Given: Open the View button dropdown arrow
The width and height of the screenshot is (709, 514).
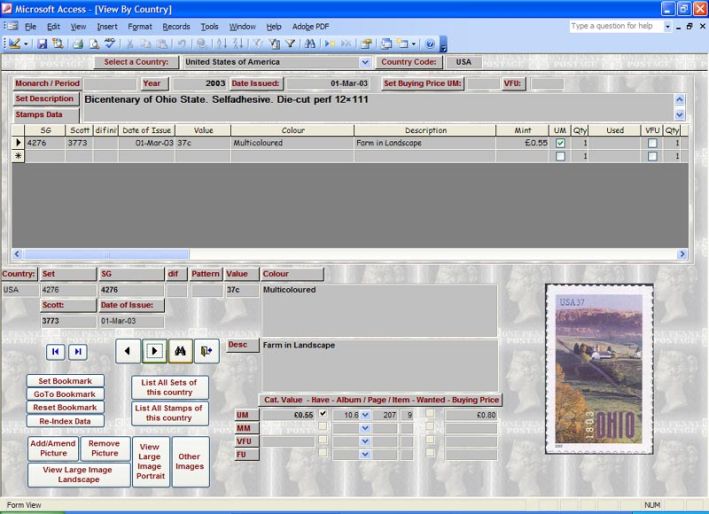Looking at the screenshot, I should coord(26,44).
